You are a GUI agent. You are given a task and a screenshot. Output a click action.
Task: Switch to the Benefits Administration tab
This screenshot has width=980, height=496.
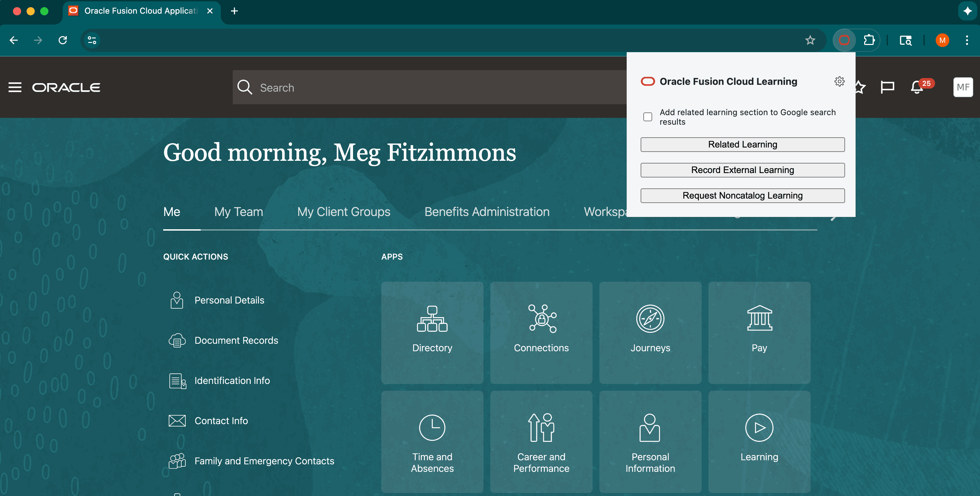click(487, 212)
